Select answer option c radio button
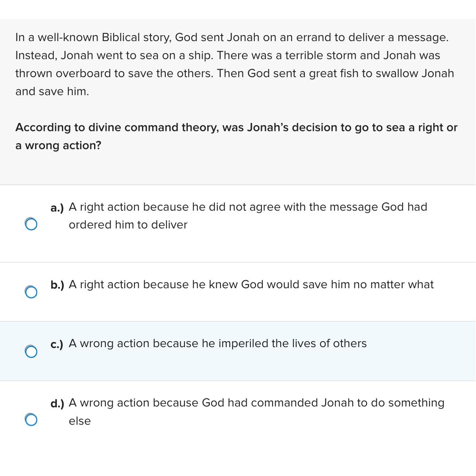This screenshot has width=476, height=476. (31, 351)
